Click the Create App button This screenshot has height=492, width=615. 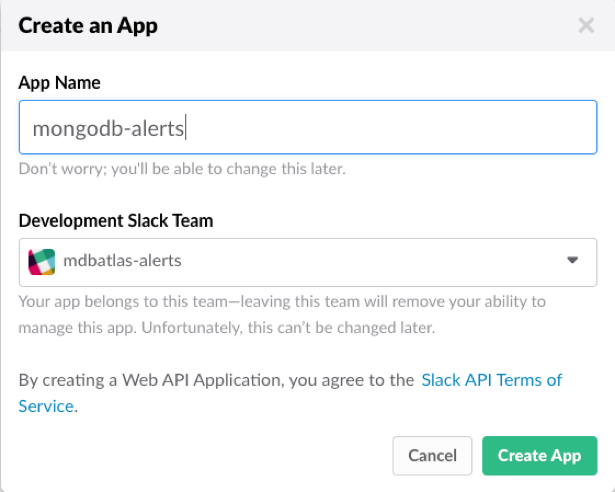[x=540, y=456]
